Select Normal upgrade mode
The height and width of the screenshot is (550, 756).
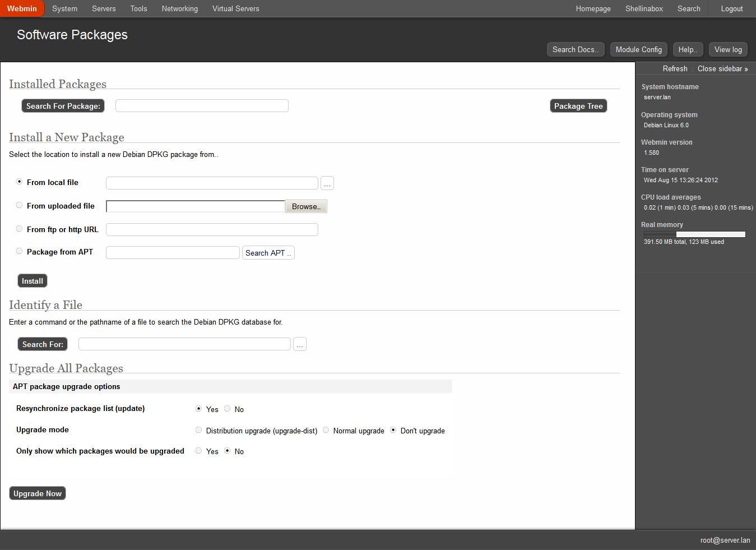[326, 429]
